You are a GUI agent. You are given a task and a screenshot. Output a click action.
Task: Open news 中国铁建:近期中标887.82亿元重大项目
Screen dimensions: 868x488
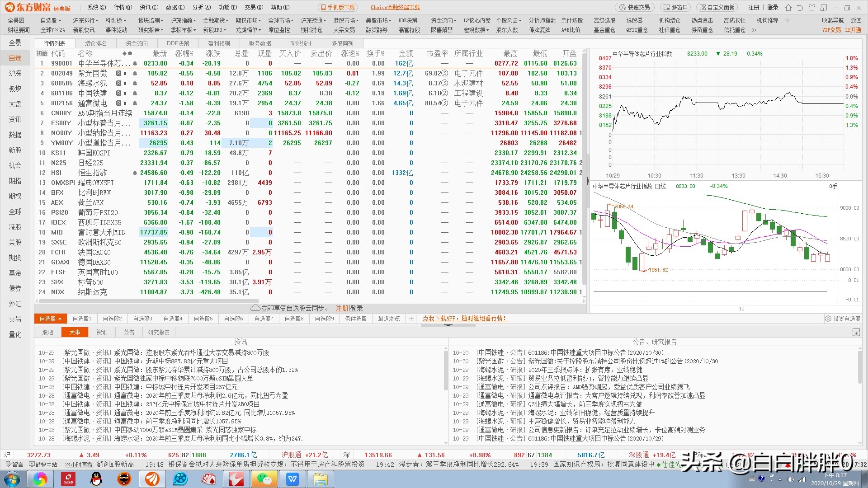click(171, 361)
